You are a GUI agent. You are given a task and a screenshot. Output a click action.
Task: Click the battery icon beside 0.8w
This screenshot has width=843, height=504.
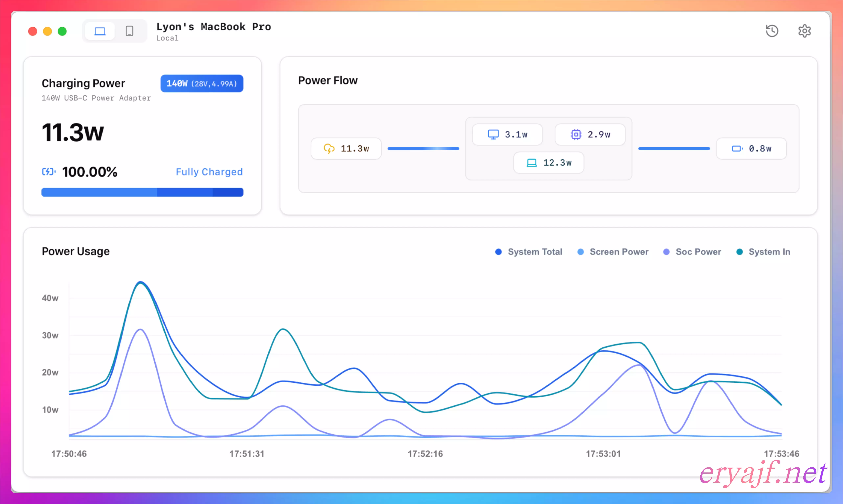point(737,149)
